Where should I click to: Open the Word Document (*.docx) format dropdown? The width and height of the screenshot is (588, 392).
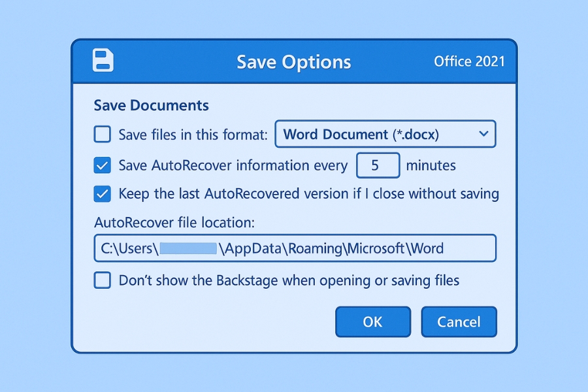385,134
